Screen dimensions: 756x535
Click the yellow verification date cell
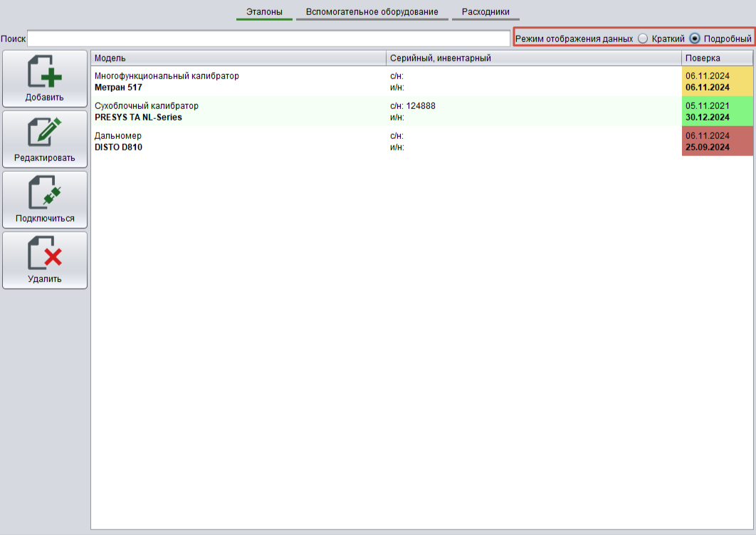(717, 81)
